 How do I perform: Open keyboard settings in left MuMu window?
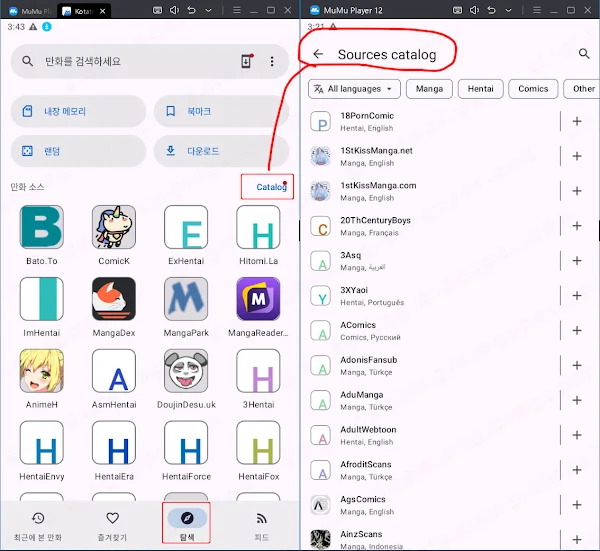click(x=157, y=10)
